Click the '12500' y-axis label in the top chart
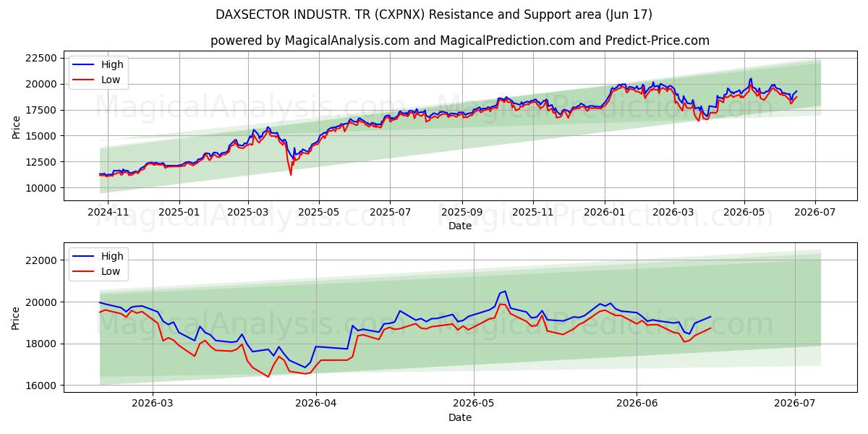Viewport: 868px width, 434px height. (41, 162)
